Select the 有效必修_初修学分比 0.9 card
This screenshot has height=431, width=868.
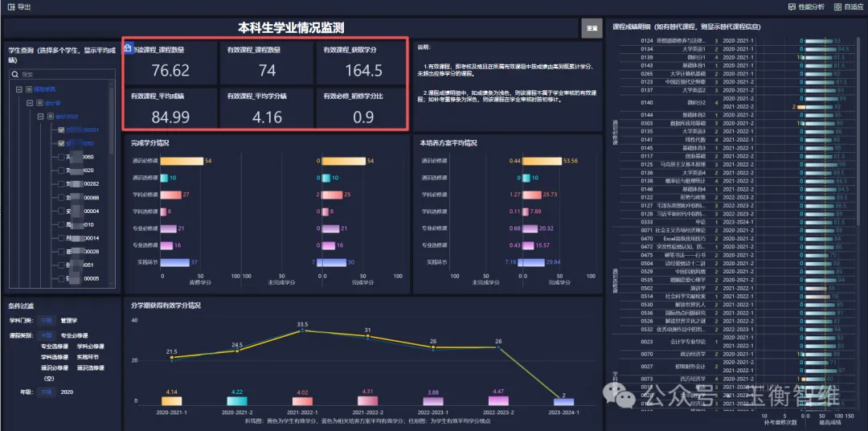(x=362, y=108)
